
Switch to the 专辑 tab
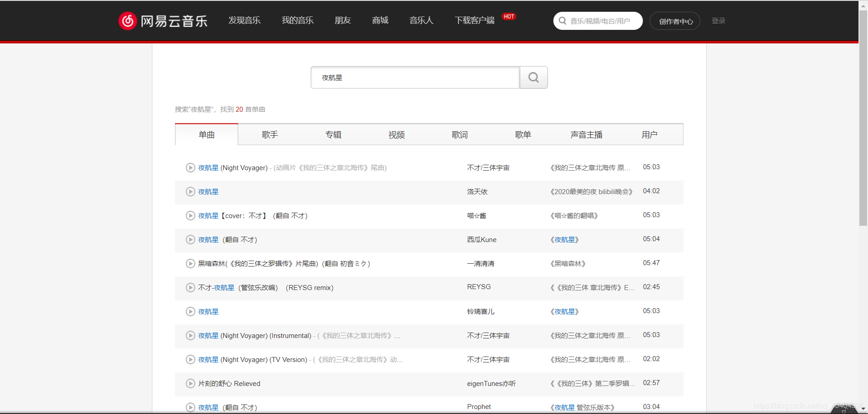point(333,135)
